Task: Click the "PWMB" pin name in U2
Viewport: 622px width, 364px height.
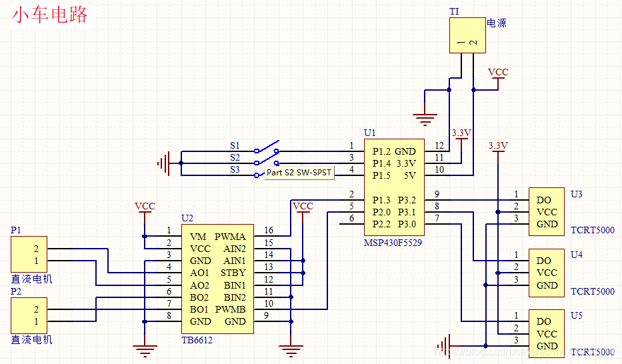Action: (x=231, y=309)
